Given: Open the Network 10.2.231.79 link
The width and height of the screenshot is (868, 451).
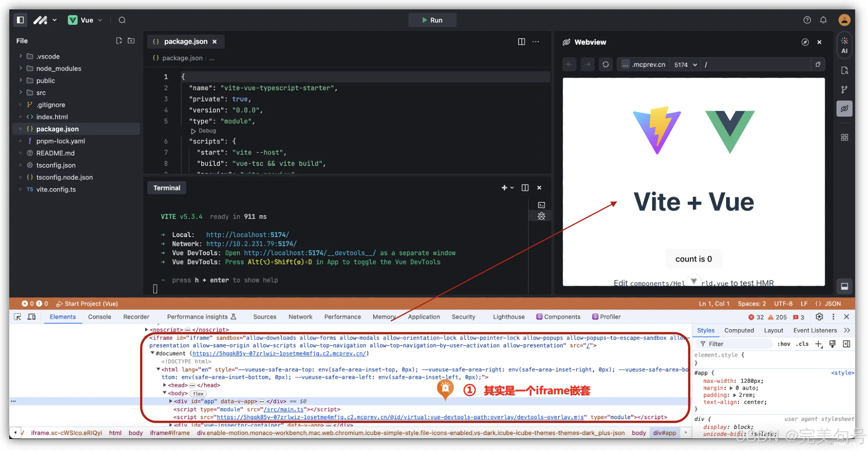Looking at the screenshot, I should click(251, 244).
